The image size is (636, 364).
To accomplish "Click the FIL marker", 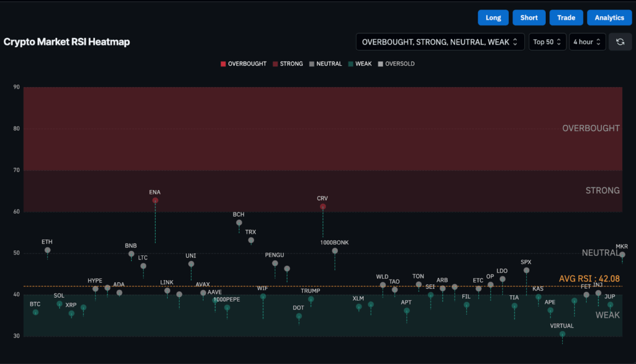I will point(466,305).
